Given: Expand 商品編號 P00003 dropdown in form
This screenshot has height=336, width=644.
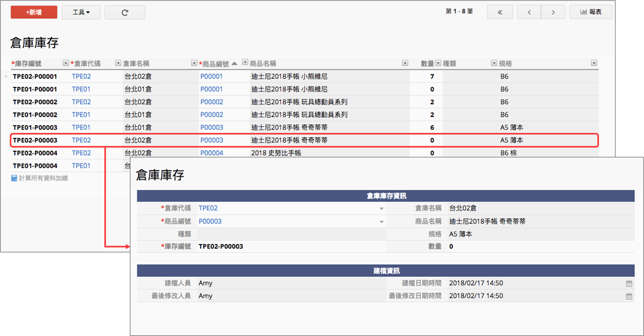Looking at the screenshot, I should pos(381,222).
